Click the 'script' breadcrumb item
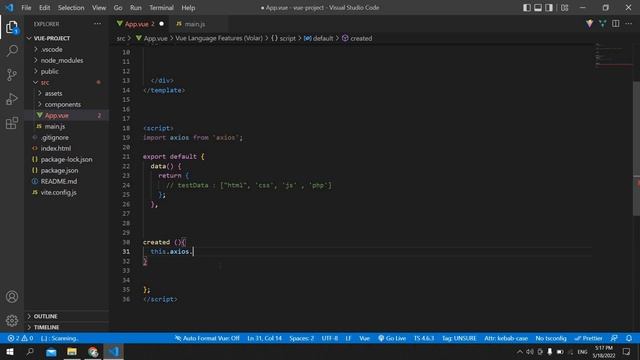Screen dimensions: 640x360 pyautogui.click(x=283, y=38)
